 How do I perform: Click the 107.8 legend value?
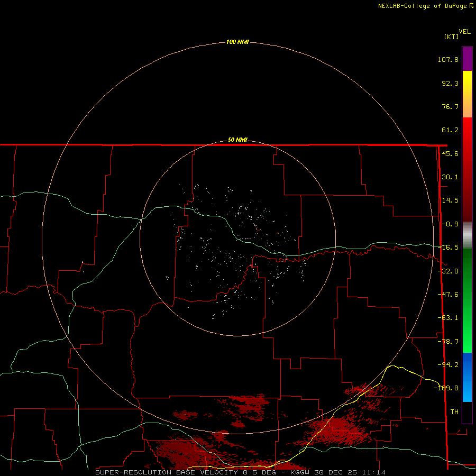448,59
